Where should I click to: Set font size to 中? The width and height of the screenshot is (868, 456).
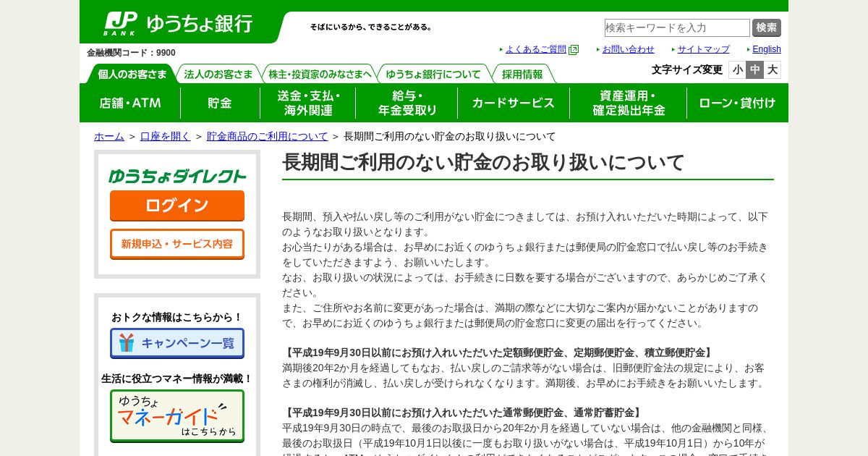[755, 69]
